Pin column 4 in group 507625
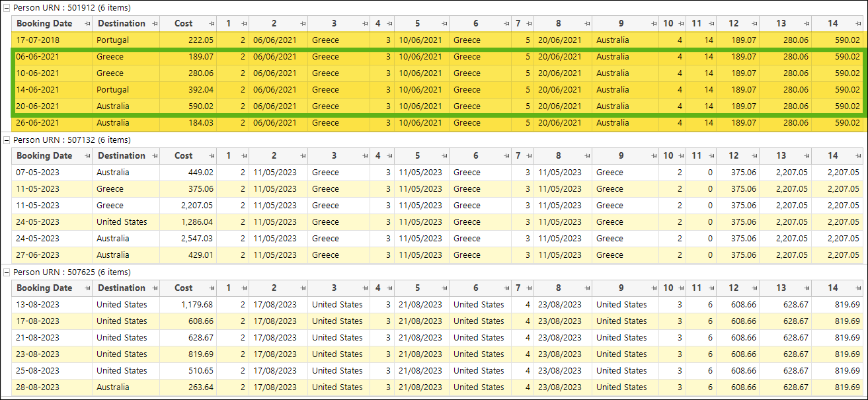Viewport: 868px width, 400px height. point(389,288)
